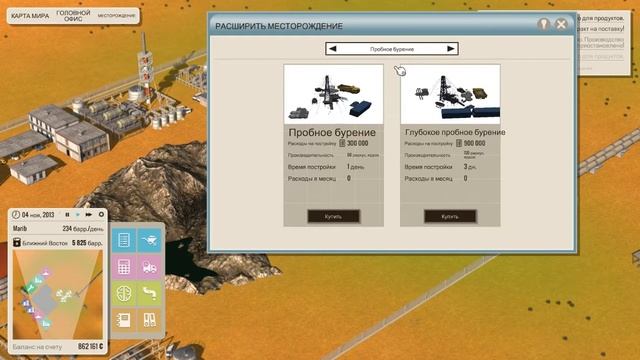Click the Пробное бурение rig thumbnail

click(333, 94)
